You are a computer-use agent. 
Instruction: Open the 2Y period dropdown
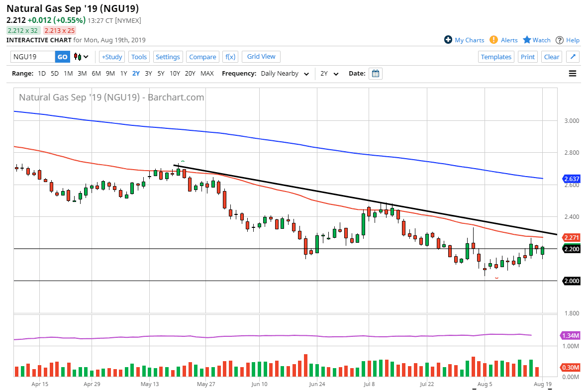(x=329, y=74)
